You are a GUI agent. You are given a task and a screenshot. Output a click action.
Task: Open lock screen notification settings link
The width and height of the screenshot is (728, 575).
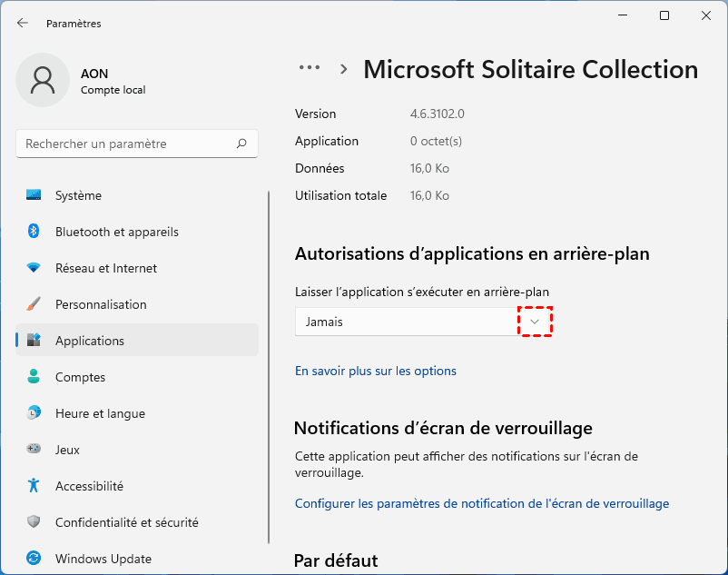(x=482, y=503)
